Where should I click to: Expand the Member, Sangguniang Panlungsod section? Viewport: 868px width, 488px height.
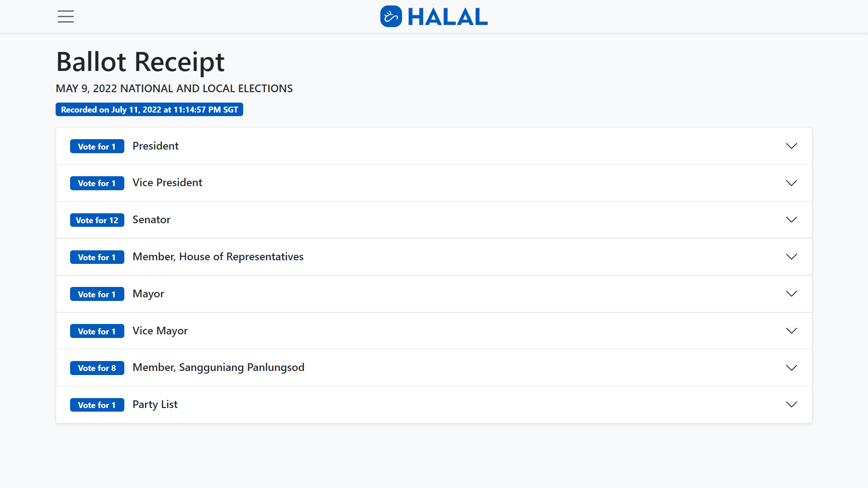(792, 368)
